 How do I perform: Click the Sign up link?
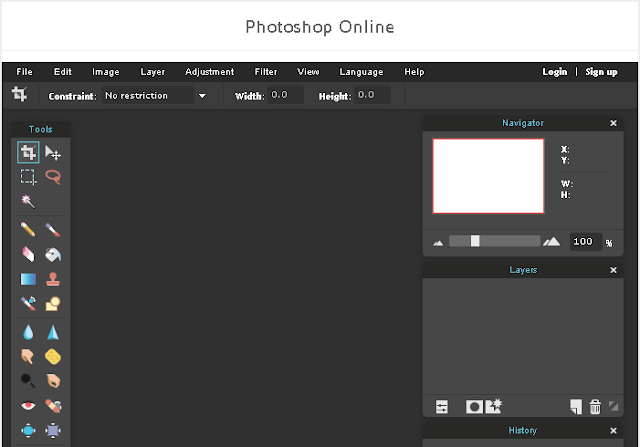[x=601, y=72]
